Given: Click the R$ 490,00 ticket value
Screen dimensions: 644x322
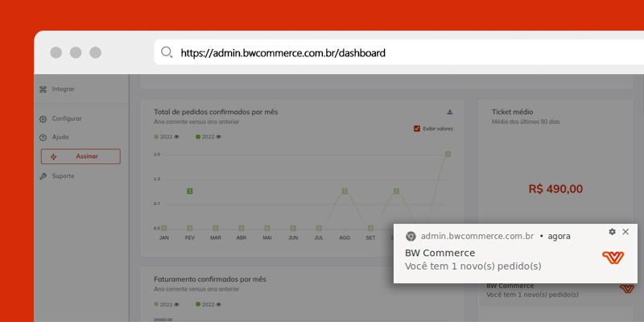Looking at the screenshot, I should 555,189.
